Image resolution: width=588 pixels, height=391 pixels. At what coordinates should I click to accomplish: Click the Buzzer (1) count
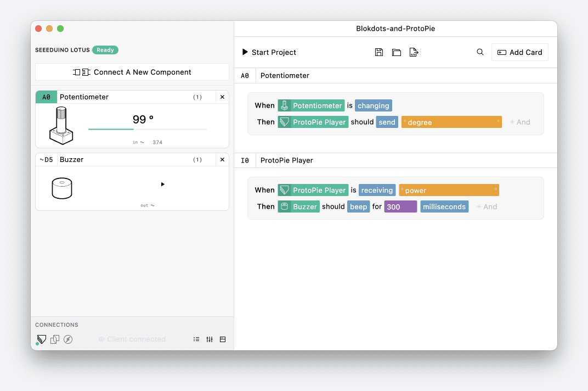(x=197, y=160)
